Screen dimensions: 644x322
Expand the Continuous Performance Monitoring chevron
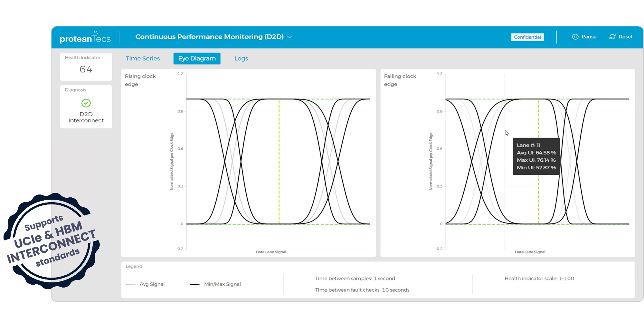pyautogui.click(x=289, y=37)
